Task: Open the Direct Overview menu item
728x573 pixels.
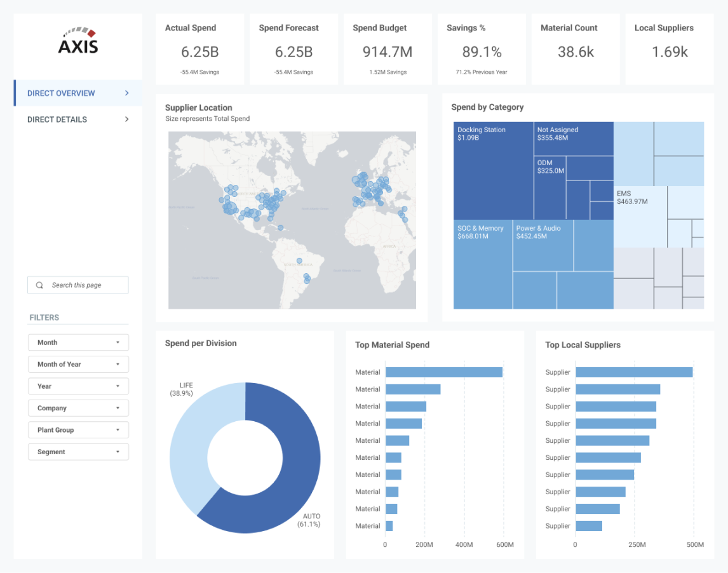Action: pos(78,93)
